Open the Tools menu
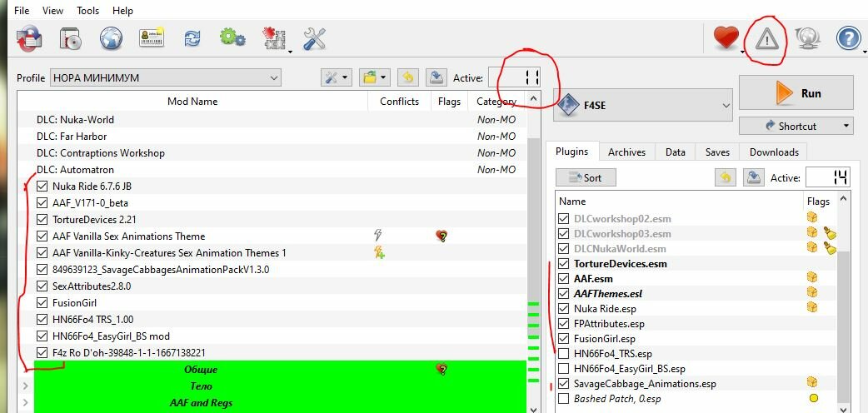 (x=88, y=11)
